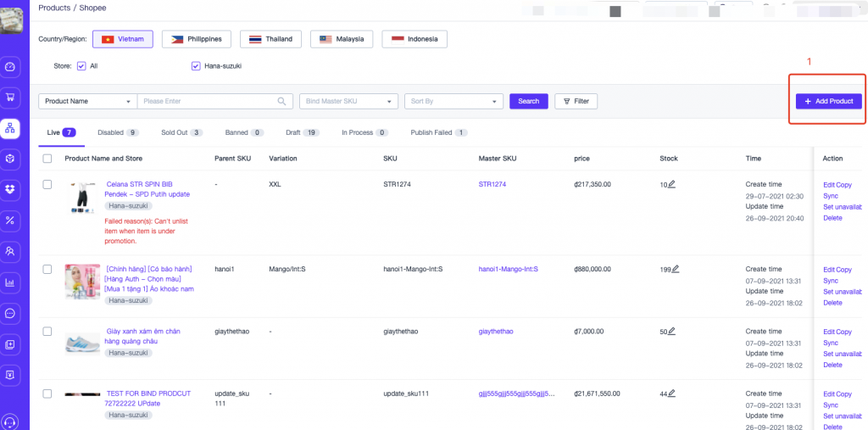
Task: Click the đ880,000.00 price cell
Action: (x=593, y=270)
